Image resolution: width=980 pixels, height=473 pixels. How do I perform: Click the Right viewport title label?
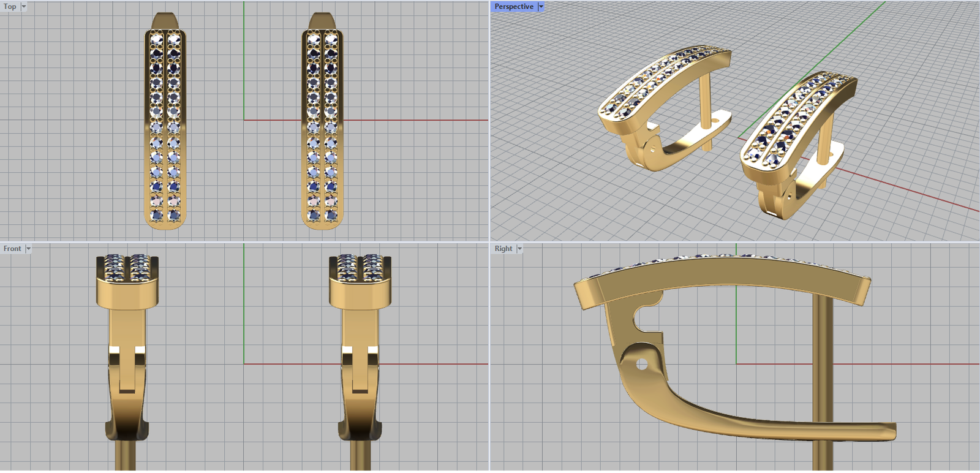503,249
